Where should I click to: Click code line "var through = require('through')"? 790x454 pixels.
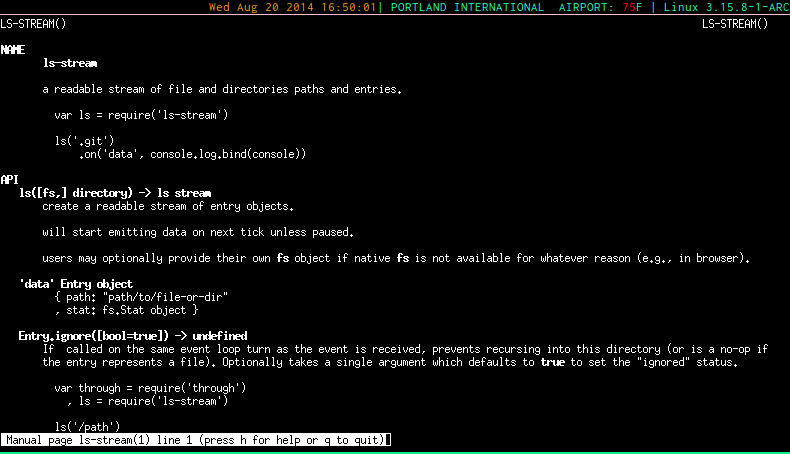[150, 388]
